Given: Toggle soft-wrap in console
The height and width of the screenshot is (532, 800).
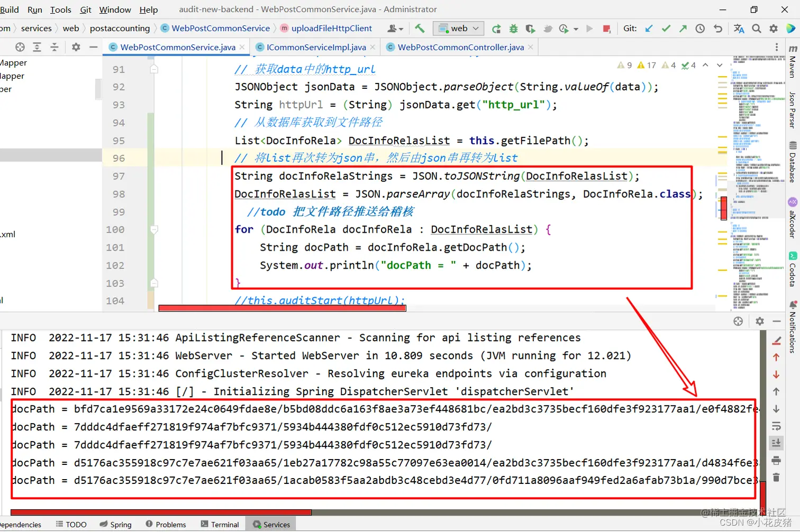Looking at the screenshot, I should tap(776, 426).
